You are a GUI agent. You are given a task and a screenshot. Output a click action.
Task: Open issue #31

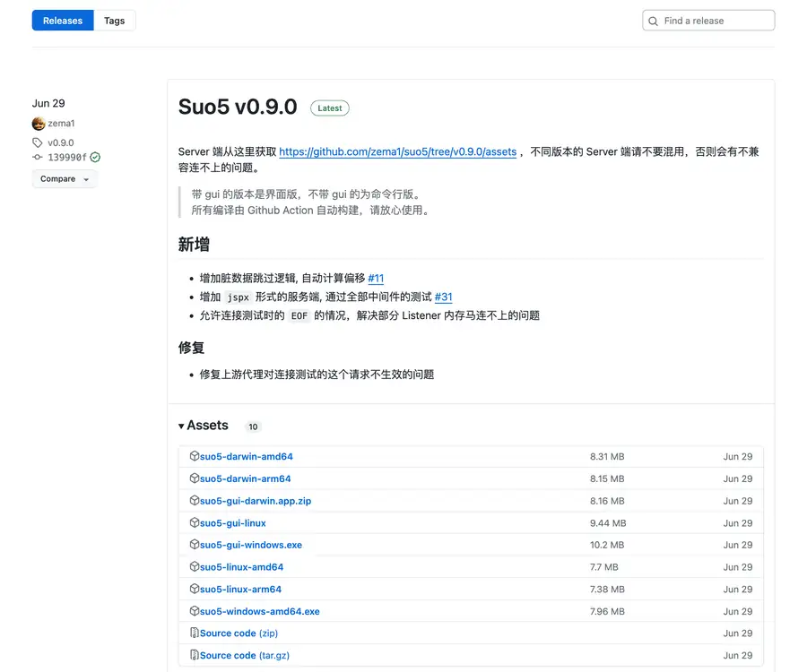443,297
